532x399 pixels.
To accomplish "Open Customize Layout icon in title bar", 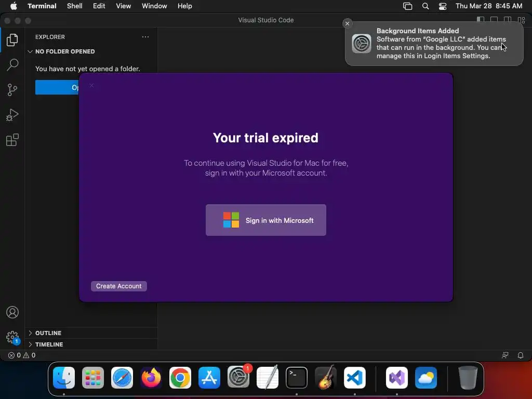I will click(x=521, y=20).
